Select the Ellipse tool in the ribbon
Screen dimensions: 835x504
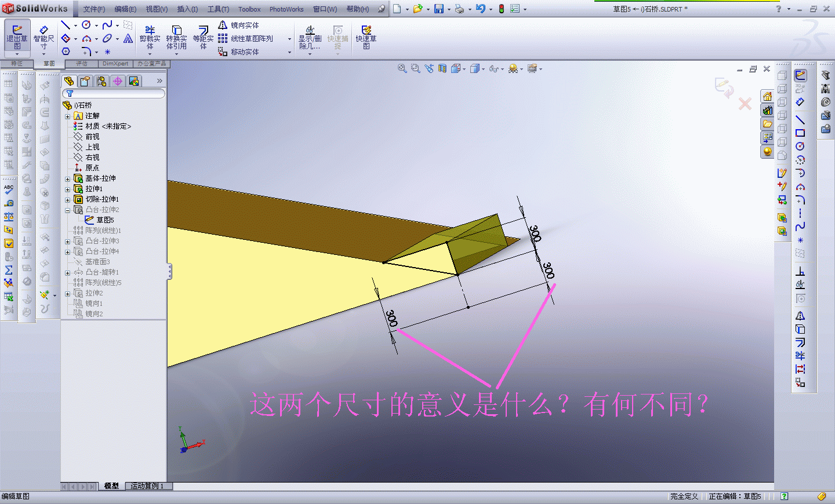[x=107, y=39]
